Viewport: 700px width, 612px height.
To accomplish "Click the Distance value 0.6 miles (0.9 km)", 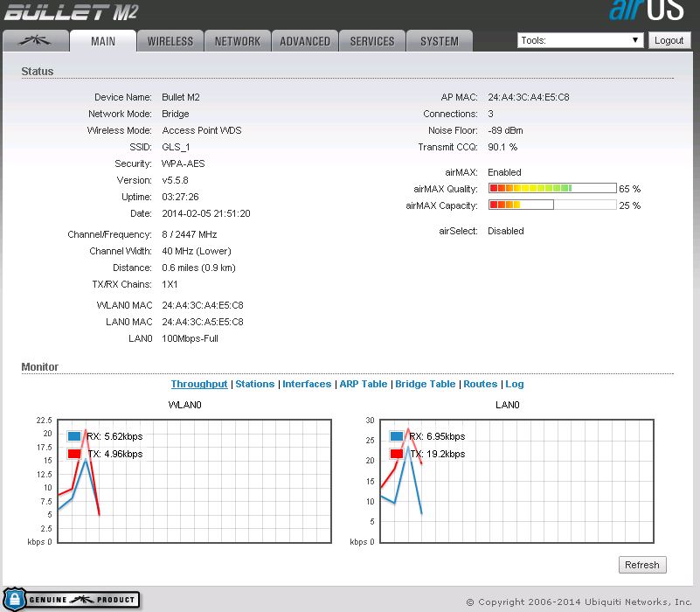I will coord(198,268).
